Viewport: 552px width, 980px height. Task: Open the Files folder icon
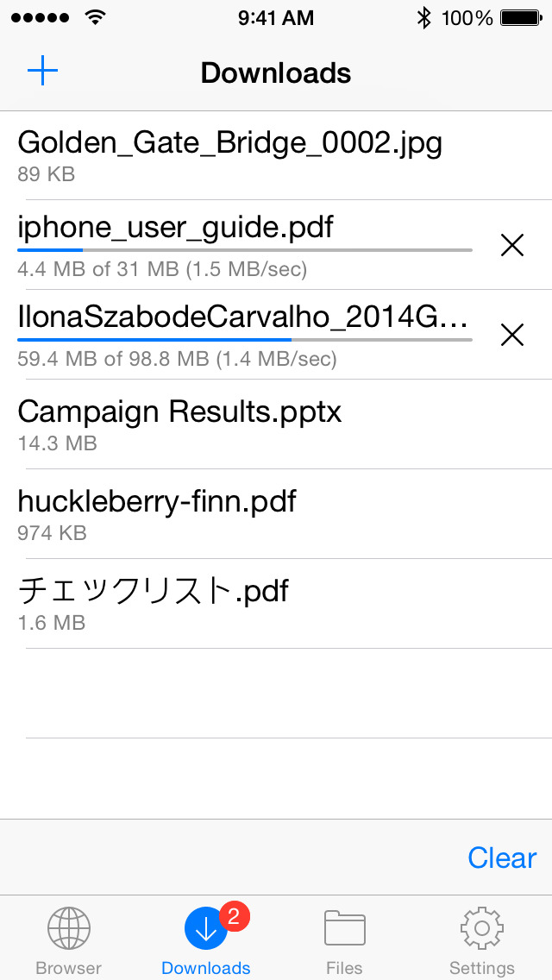click(344, 929)
